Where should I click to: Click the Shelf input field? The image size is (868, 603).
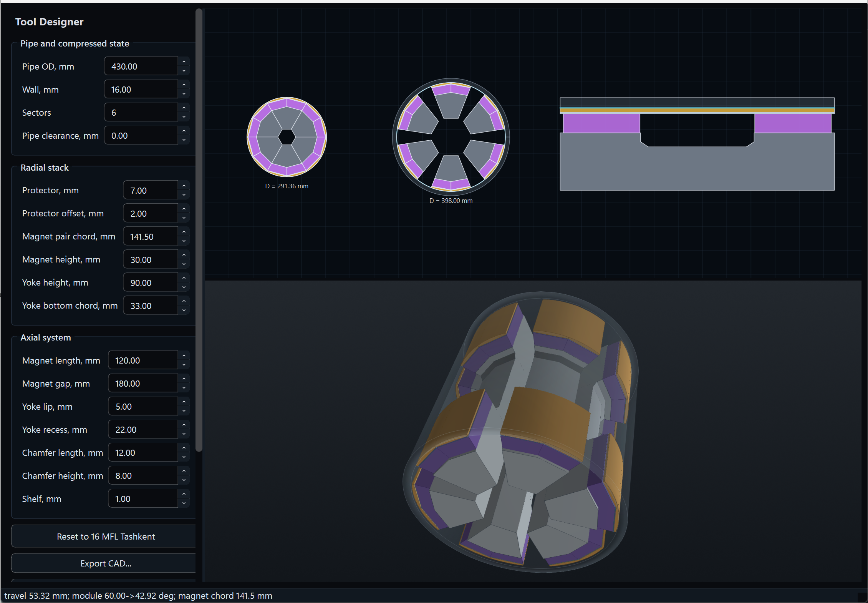click(x=143, y=498)
